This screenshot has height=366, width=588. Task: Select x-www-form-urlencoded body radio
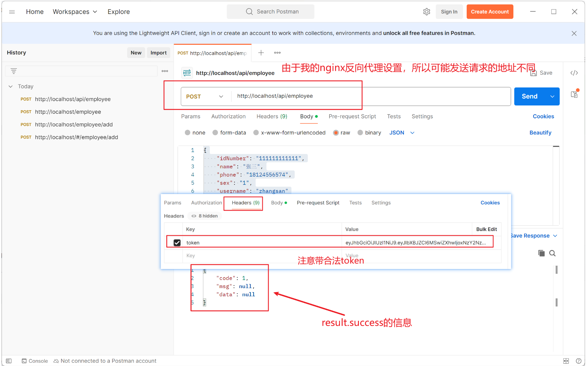click(256, 133)
